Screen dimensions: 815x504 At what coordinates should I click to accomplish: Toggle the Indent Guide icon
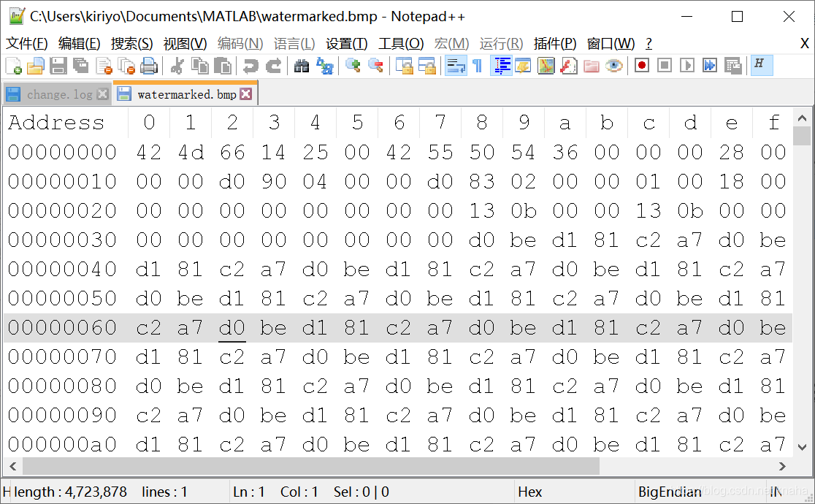(x=502, y=66)
